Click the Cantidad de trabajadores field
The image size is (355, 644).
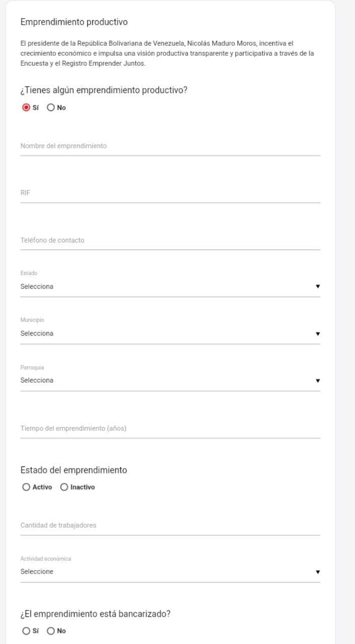pyautogui.click(x=170, y=525)
